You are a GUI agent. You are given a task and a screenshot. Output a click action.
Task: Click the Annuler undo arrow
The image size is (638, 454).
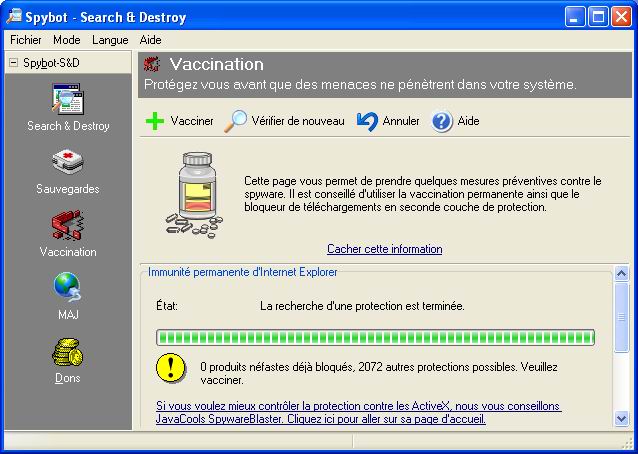coord(367,121)
